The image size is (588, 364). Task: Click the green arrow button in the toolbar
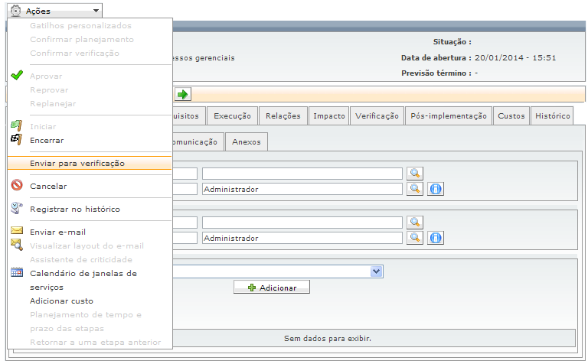pyautogui.click(x=183, y=94)
